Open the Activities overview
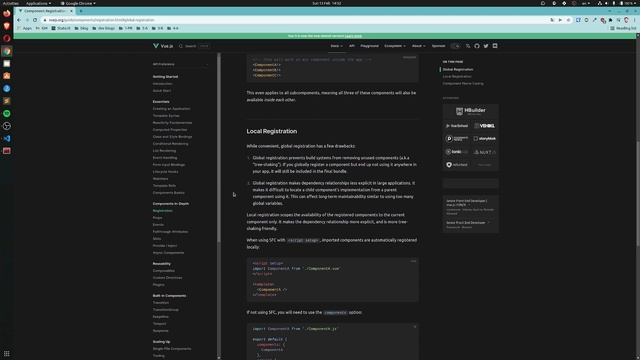 [10, 3]
